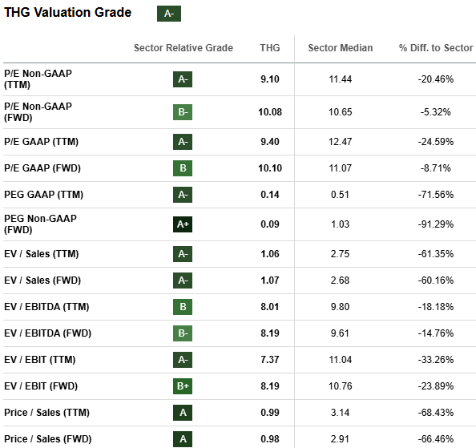Click the A grade badge for Price / Sales (TTM)
476x448 pixels.
[183, 413]
